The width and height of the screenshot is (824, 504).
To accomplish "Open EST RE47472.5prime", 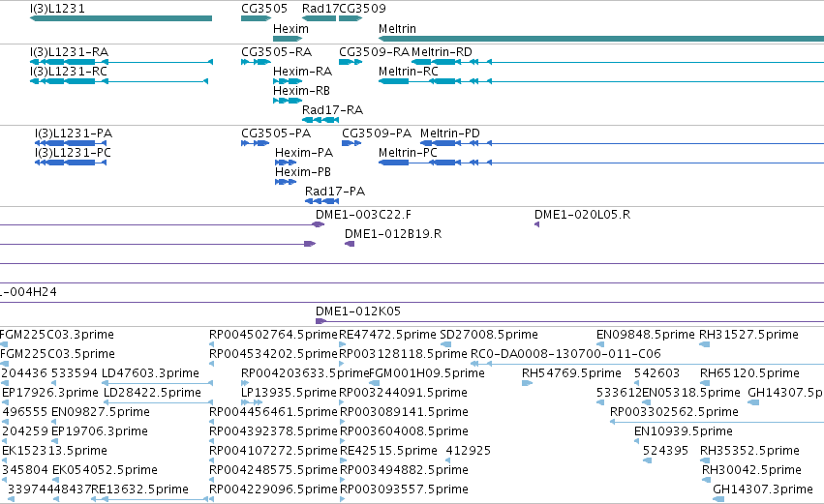I will [388, 335].
